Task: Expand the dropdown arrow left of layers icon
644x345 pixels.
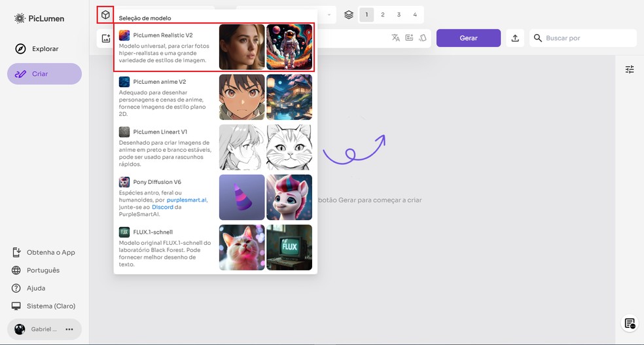Action: (329, 15)
